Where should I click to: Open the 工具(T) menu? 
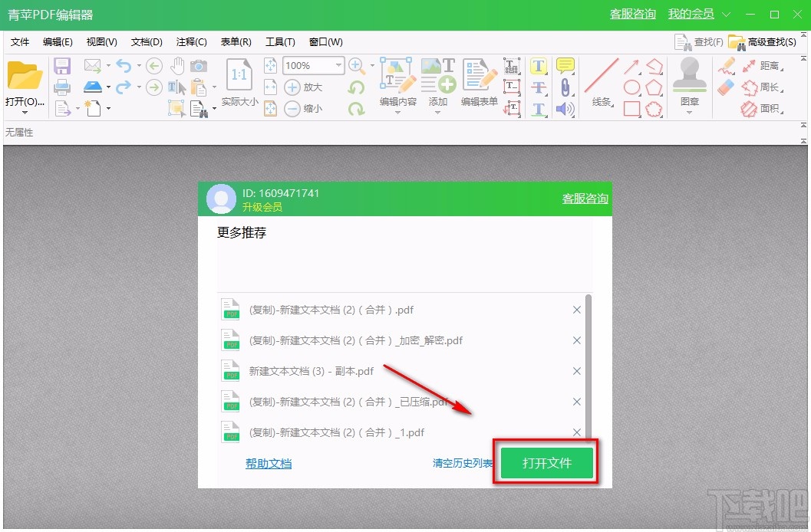coord(280,42)
